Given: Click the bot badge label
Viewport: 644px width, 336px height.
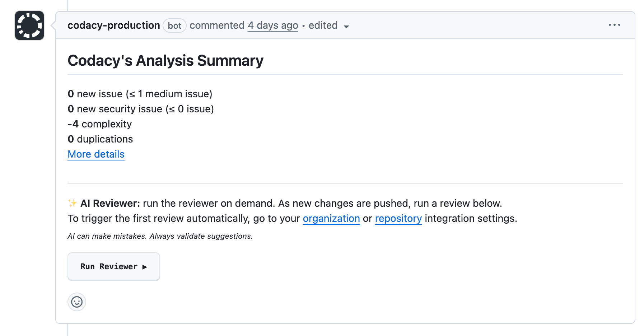Looking at the screenshot, I should coord(174,26).
